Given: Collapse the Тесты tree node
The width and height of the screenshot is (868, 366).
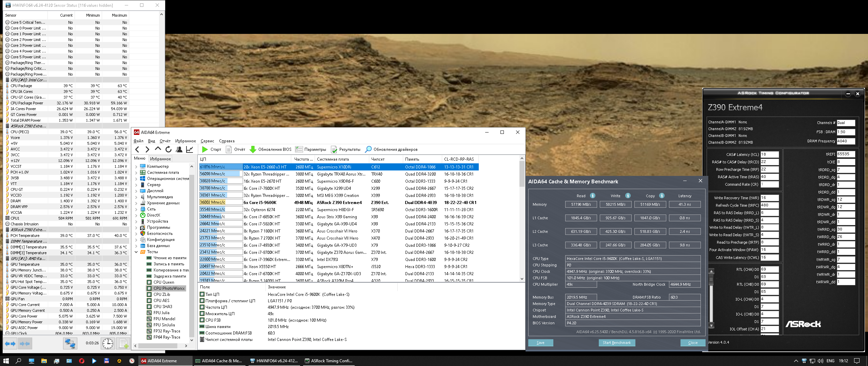Looking at the screenshot, I should pos(136,252).
